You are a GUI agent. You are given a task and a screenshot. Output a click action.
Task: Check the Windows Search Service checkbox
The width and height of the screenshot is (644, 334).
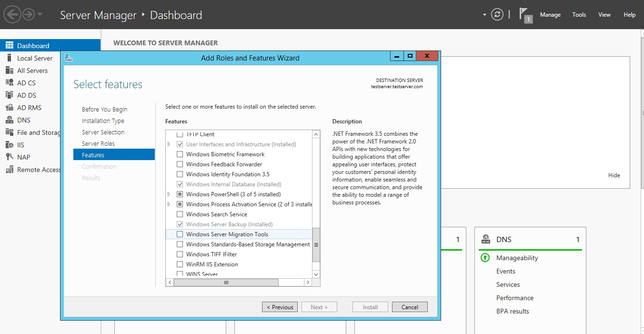(180, 214)
